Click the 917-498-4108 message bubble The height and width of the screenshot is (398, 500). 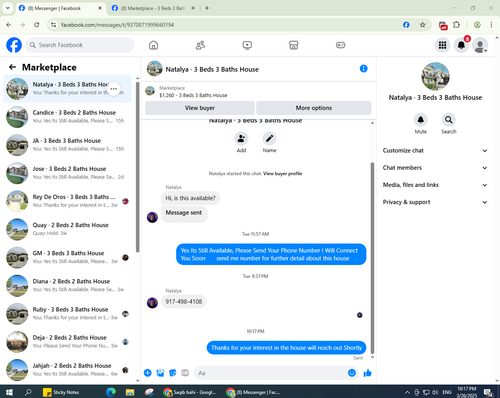click(184, 302)
